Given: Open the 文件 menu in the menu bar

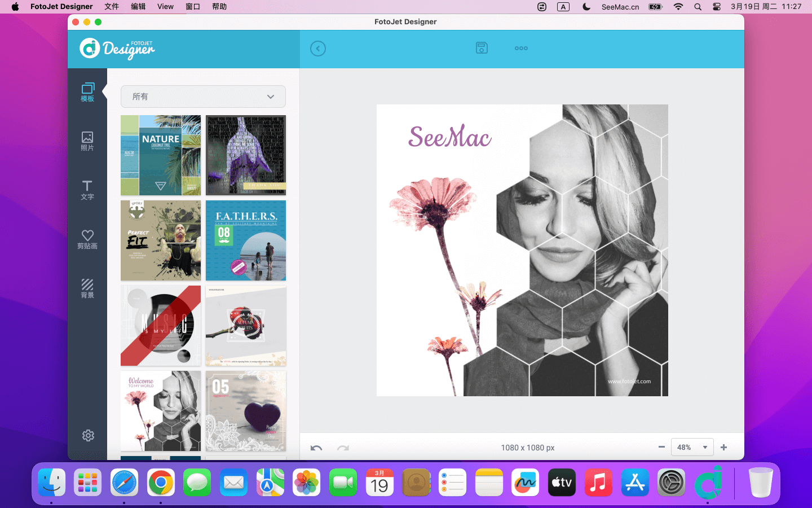Looking at the screenshot, I should coord(112,7).
